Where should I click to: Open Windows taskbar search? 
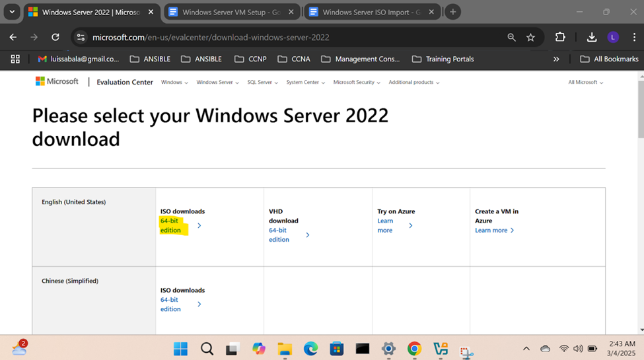(x=207, y=349)
